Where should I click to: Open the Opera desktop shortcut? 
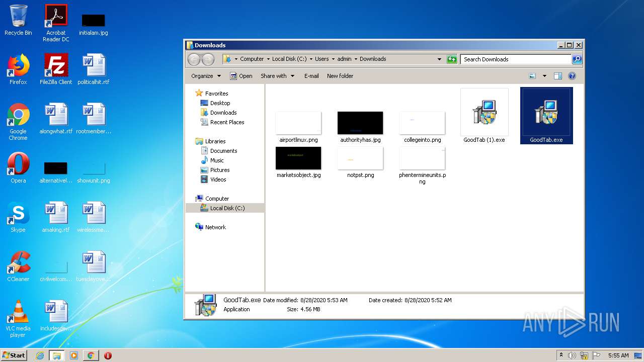[18, 168]
